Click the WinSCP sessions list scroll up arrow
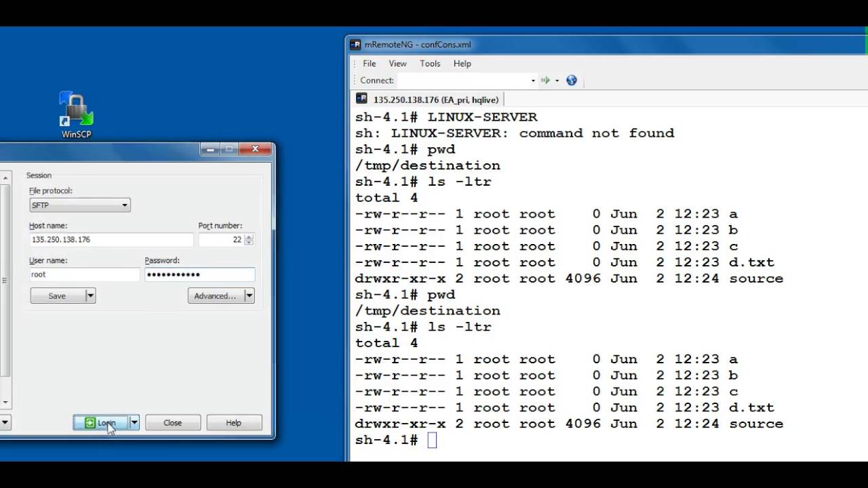 [5, 178]
